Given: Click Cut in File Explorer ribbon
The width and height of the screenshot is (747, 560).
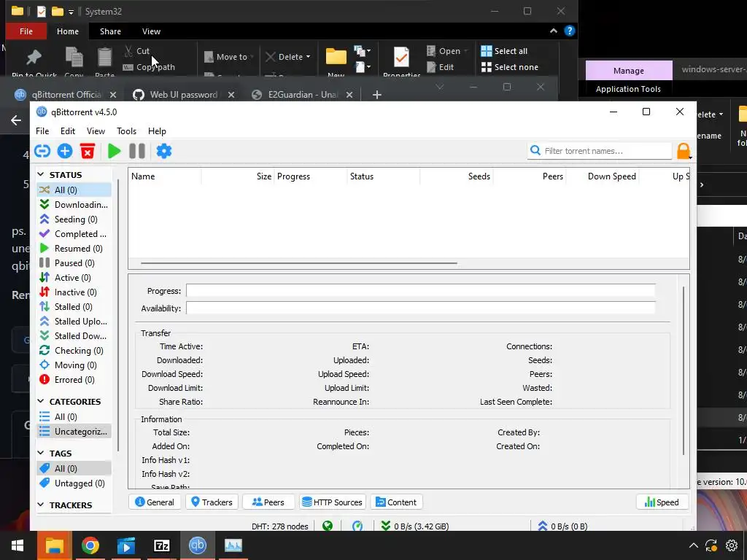Looking at the screenshot, I should point(136,51).
